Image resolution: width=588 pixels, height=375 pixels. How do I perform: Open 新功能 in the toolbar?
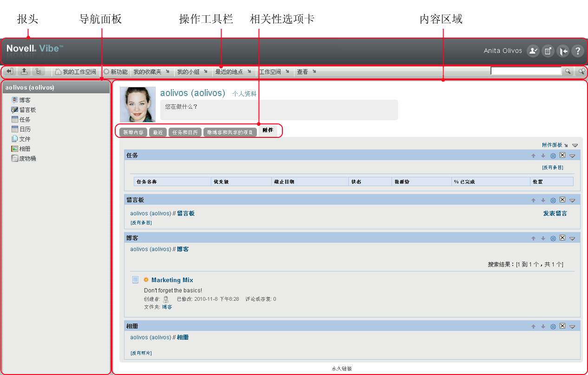coord(116,72)
